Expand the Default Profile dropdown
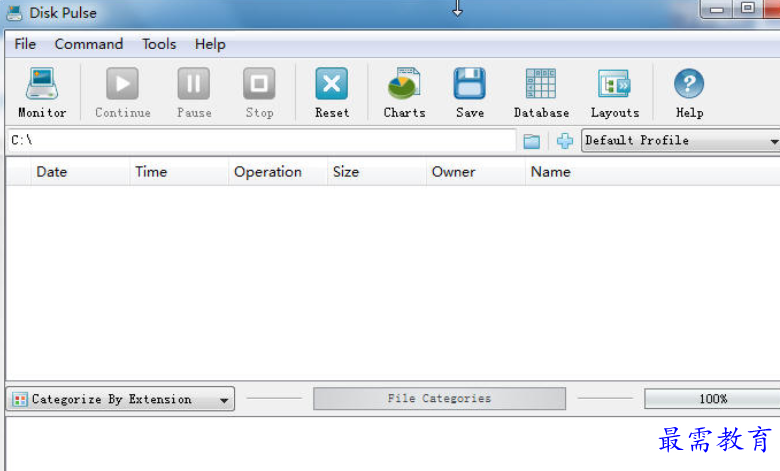The width and height of the screenshot is (780, 471). [x=681, y=141]
